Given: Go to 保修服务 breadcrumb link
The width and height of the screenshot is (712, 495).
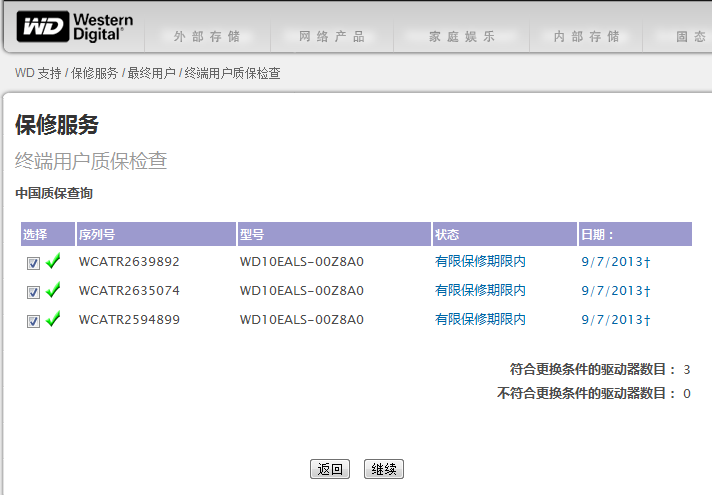Looking at the screenshot, I should (x=94, y=73).
